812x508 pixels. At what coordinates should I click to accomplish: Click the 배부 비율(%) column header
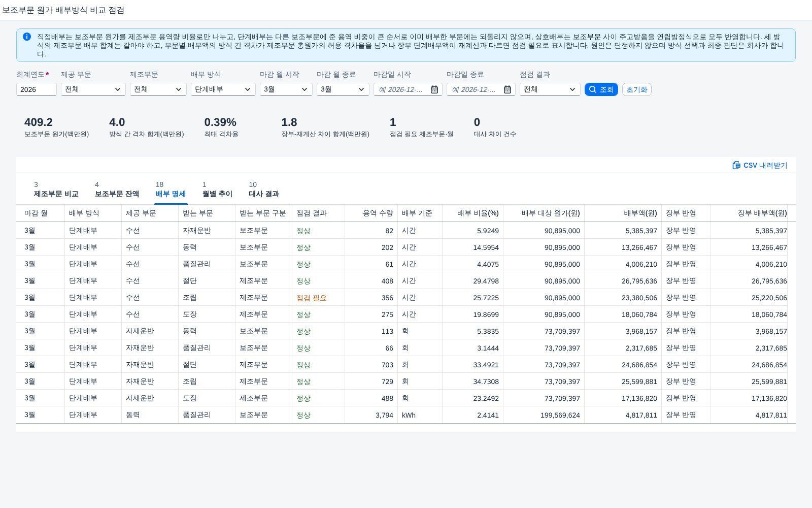coord(473,213)
